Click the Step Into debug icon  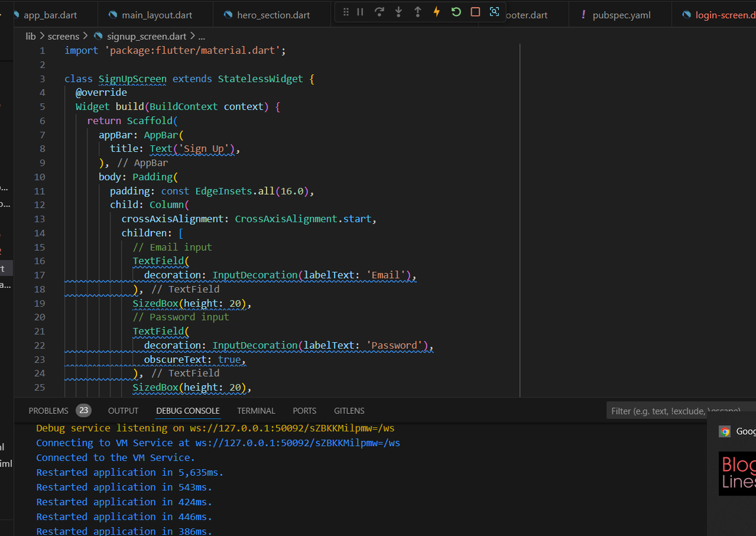399,12
